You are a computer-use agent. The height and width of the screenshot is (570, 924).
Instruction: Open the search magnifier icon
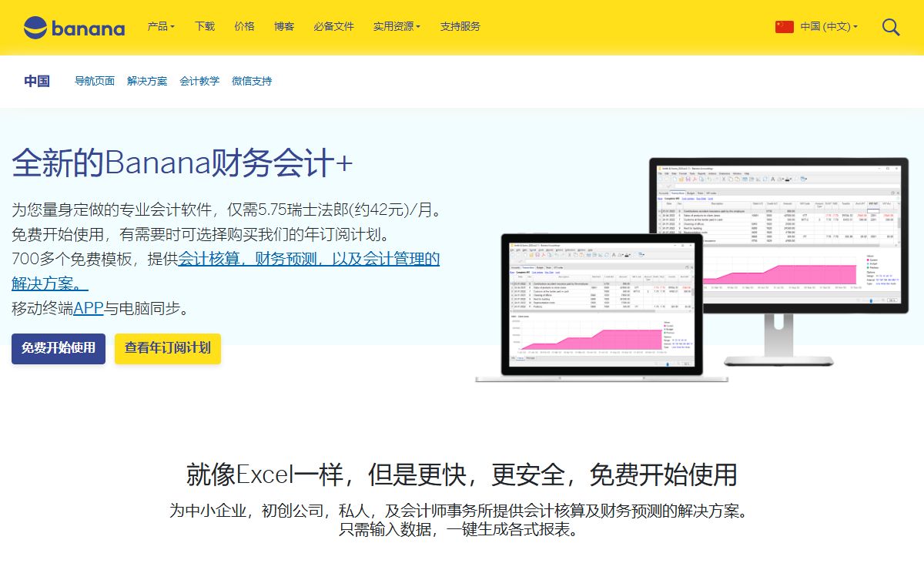(x=891, y=27)
